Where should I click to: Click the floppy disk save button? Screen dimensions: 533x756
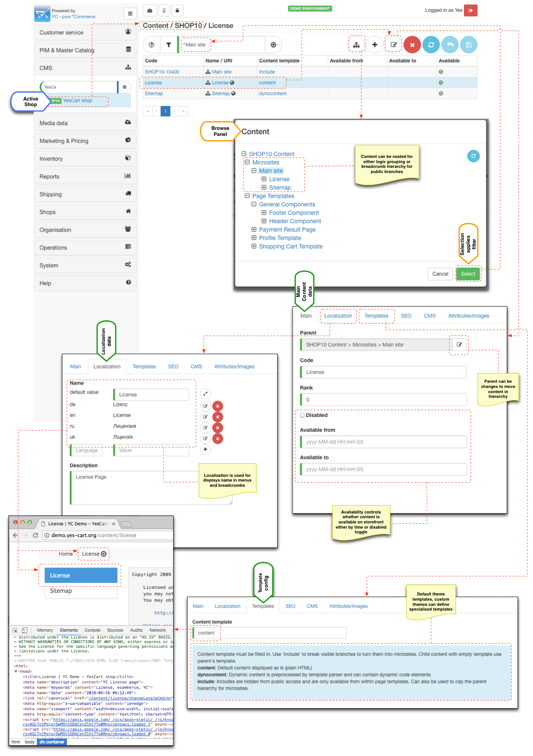[469, 45]
